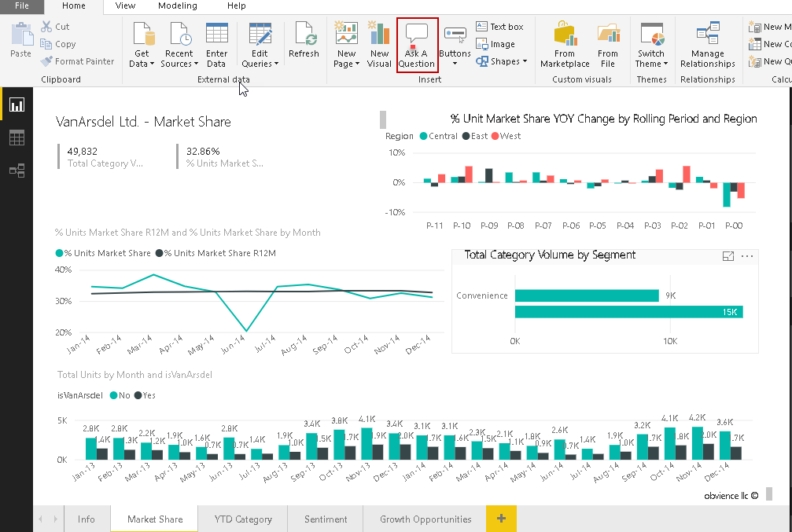Click the Central region legend swatch

423,136
